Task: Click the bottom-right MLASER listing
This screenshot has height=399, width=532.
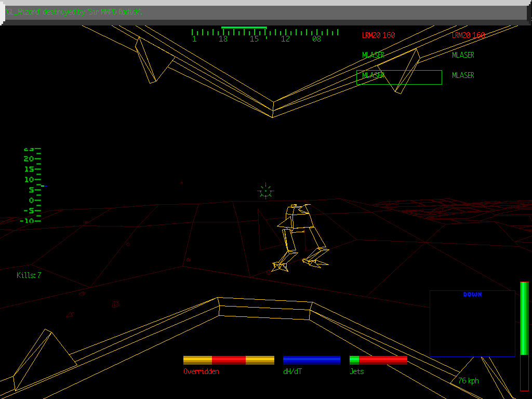Action: [462, 75]
